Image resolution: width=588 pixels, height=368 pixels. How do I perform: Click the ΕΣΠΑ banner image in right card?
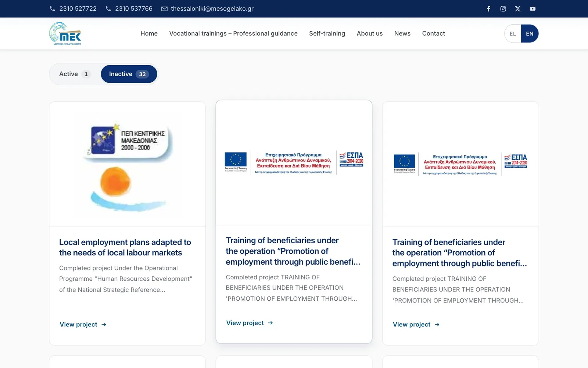460,164
